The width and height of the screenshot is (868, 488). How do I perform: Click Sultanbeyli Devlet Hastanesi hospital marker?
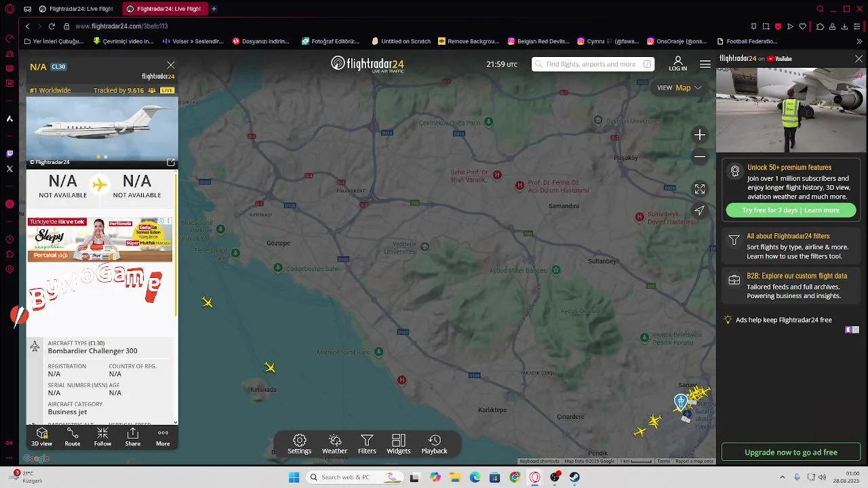point(639,217)
